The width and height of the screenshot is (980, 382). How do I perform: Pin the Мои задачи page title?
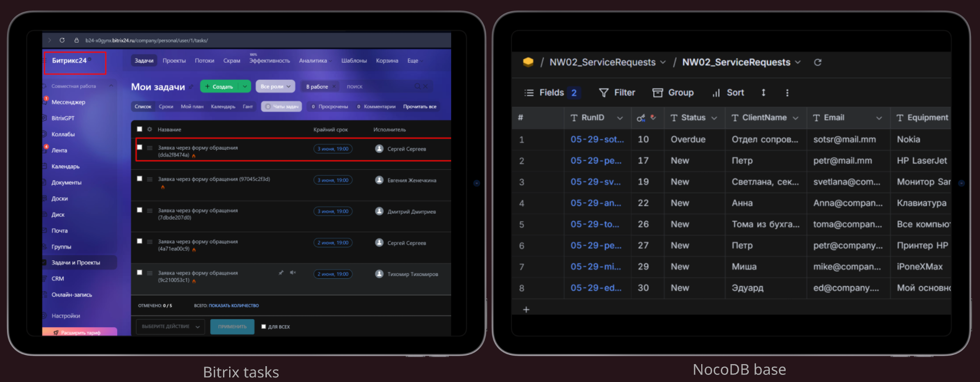pos(191,87)
